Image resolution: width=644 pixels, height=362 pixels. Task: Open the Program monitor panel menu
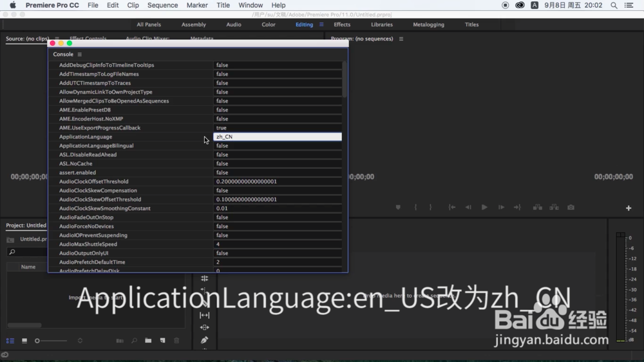(401, 39)
